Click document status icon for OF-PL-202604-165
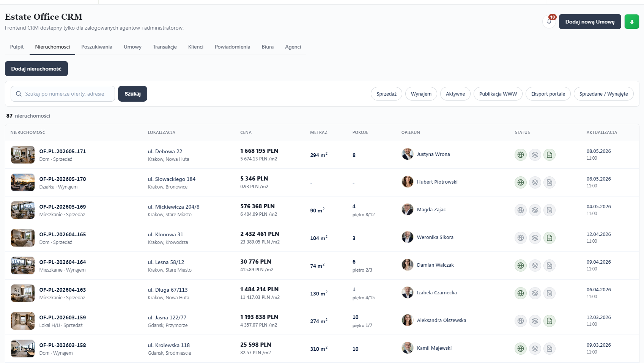This screenshot has width=644, height=363. click(x=550, y=238)
